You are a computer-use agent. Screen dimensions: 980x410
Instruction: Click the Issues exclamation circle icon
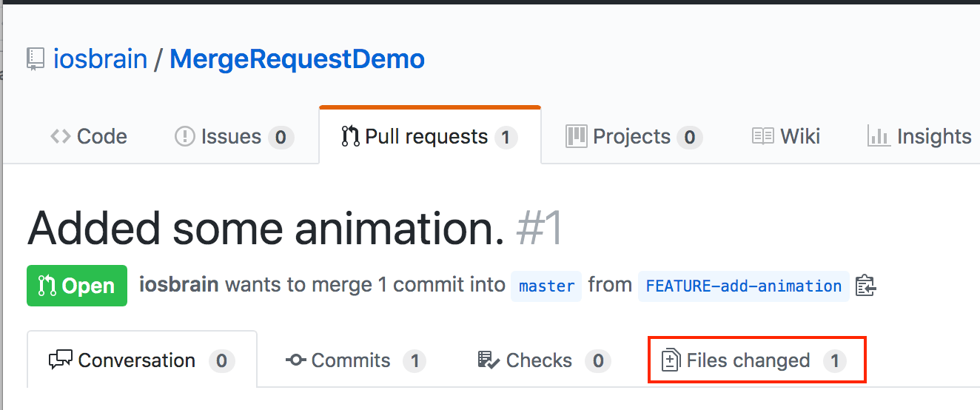pyautogui.click(x=184, y=137)
